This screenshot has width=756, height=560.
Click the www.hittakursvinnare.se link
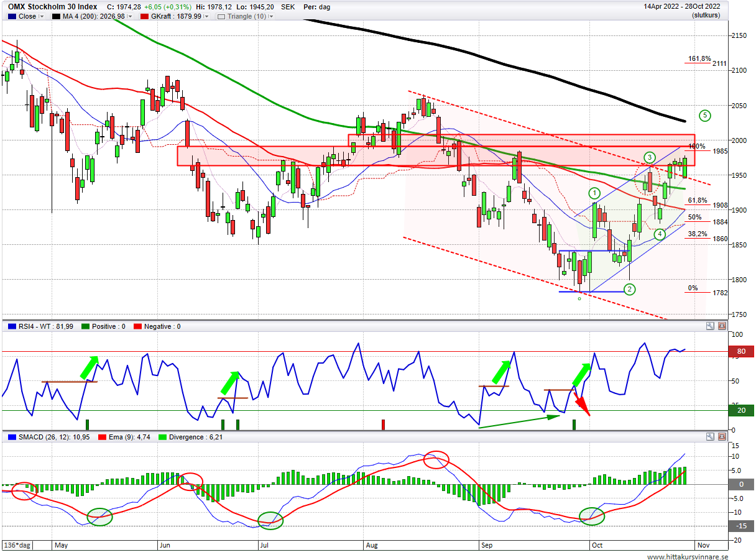coord(687,556)
